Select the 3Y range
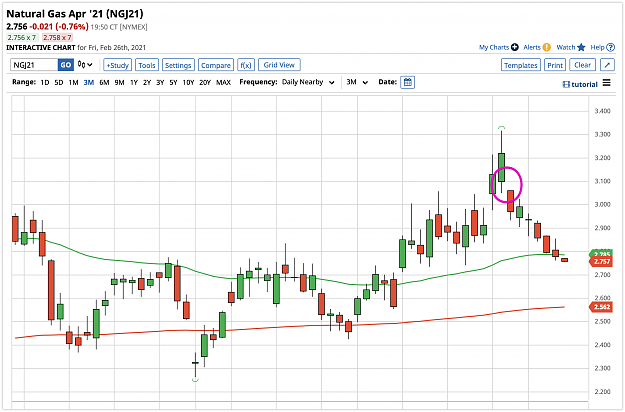The image size is (625, 412). click(160, 82)
